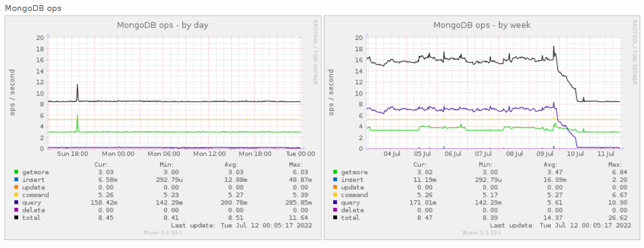Click black total swatch in week legend

coord(336,218)
